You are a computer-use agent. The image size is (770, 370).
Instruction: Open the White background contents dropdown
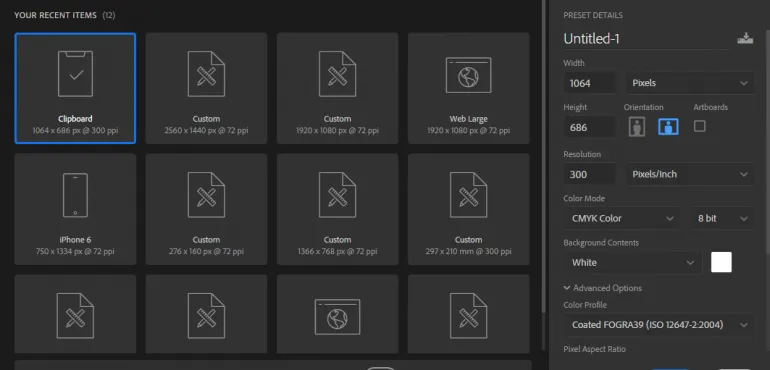(632, 263)
